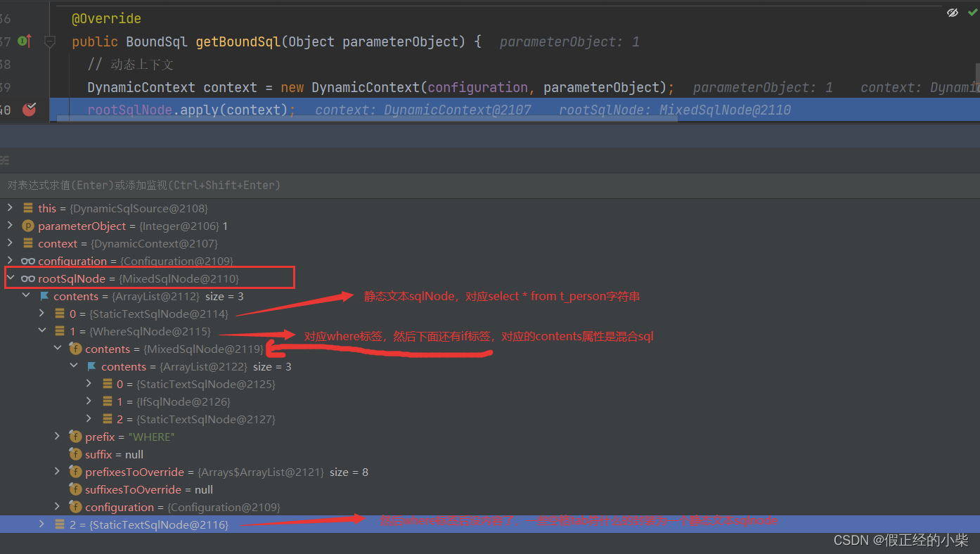980x554 pixels.
Task: Expand the watched configuration variable with glasses icon
Action: [x=9, y=261]
